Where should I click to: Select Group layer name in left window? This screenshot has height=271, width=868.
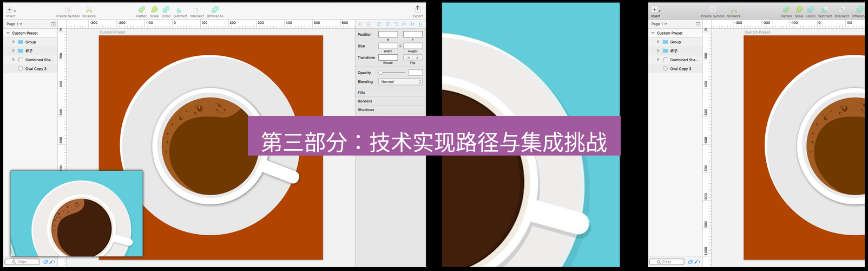click(31, 42)
